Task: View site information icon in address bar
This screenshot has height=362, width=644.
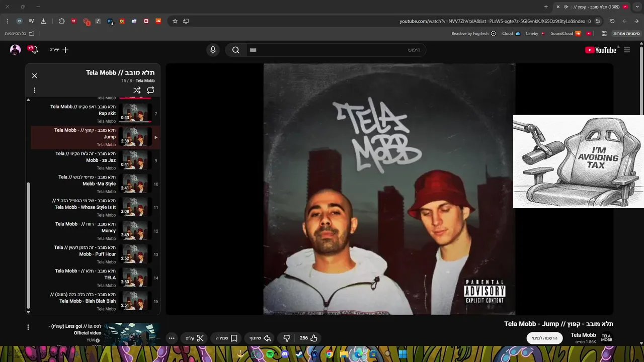Action: (598, 21)
